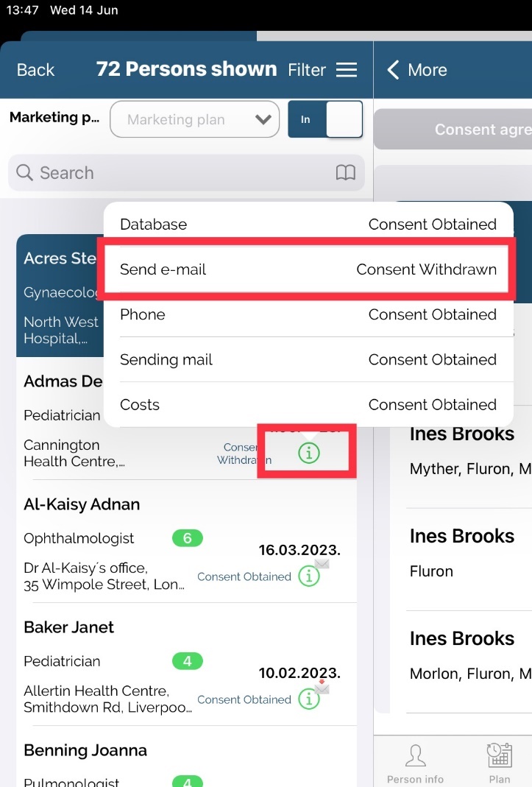532x787 pixels.
Task: Go back using the More chevron
Action: [x=393, y=70]
